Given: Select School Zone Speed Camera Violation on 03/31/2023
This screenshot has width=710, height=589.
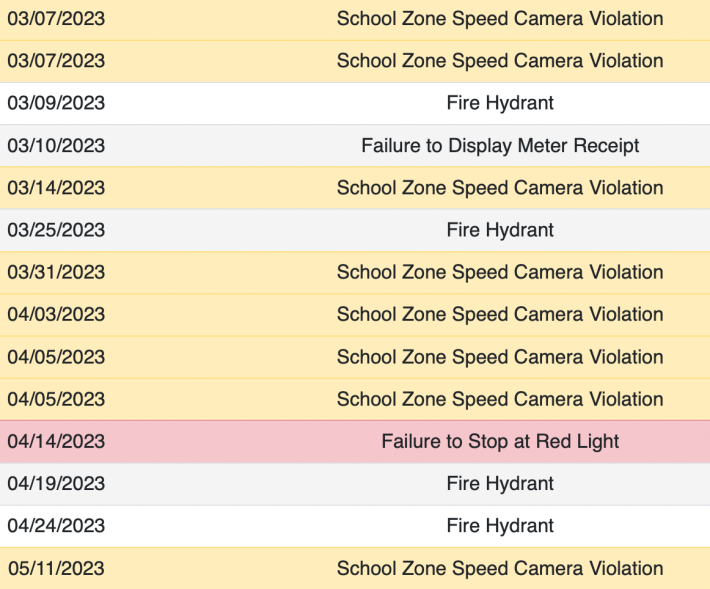Looking at the screenshot, I should point(500,272).
